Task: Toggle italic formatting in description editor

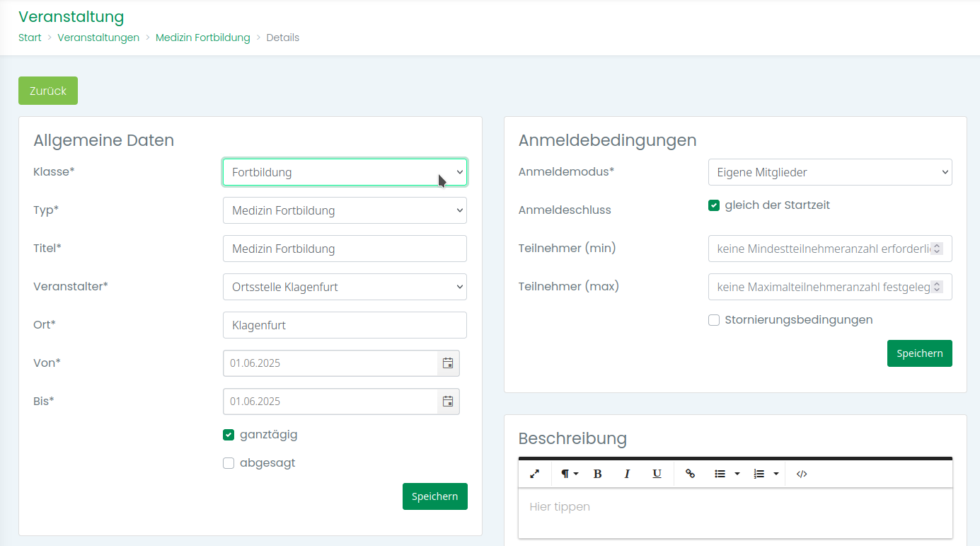Action: pos(627,474)
